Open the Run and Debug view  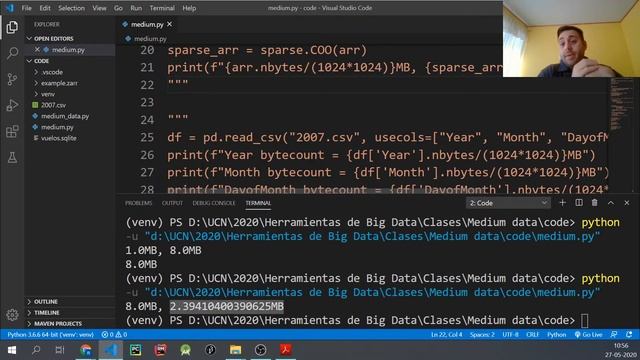[12, 105]
